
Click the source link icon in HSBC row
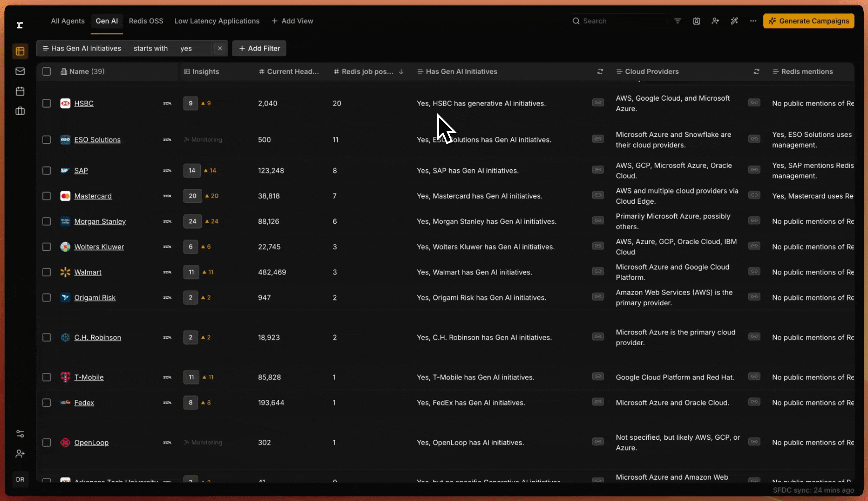598,103
